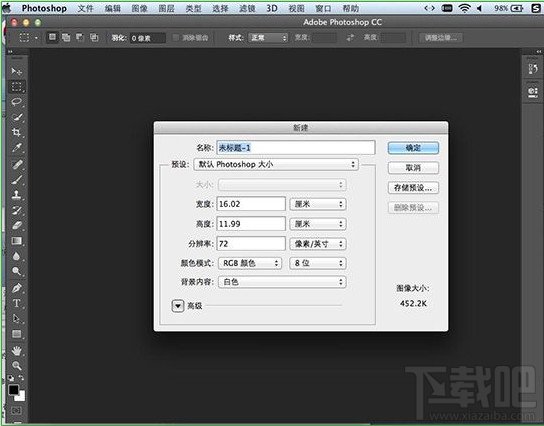
Task: Select the Rectangle shape tool
Action: click(x=16, y=334)
